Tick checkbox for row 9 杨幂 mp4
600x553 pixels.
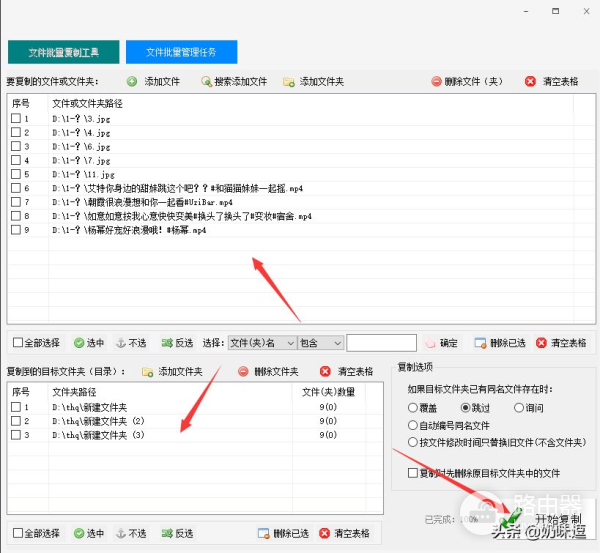coord(16,230)
